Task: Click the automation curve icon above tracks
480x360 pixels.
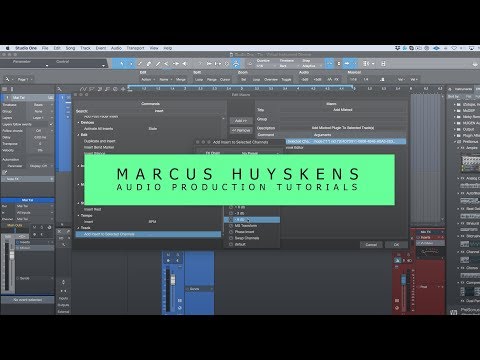Action: [x=83, y=89]
